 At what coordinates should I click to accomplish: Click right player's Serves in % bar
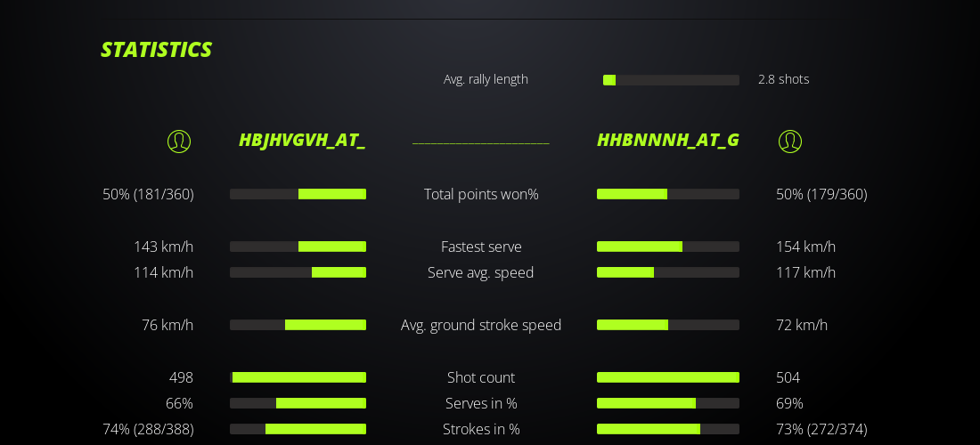click(667, 403)
